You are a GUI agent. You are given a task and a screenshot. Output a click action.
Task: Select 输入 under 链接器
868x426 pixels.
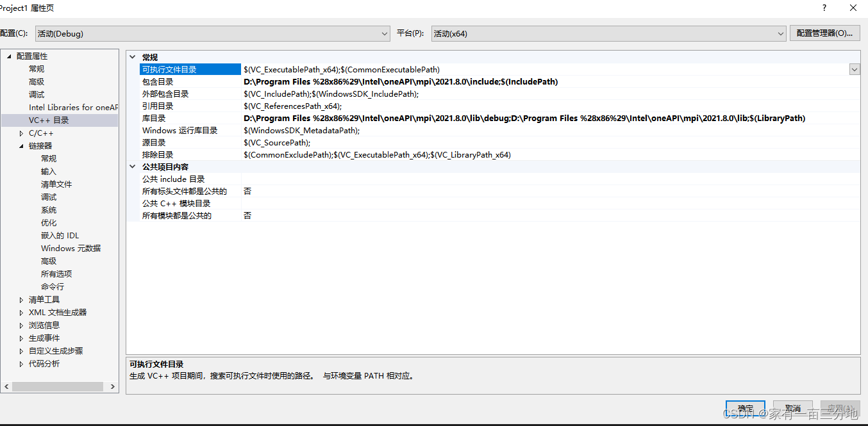48,171
